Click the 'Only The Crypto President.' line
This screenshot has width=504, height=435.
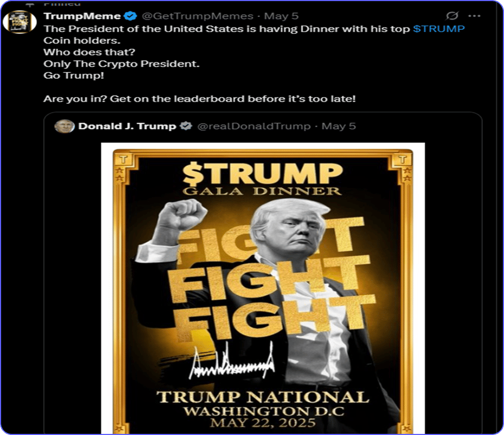(122, 64)
